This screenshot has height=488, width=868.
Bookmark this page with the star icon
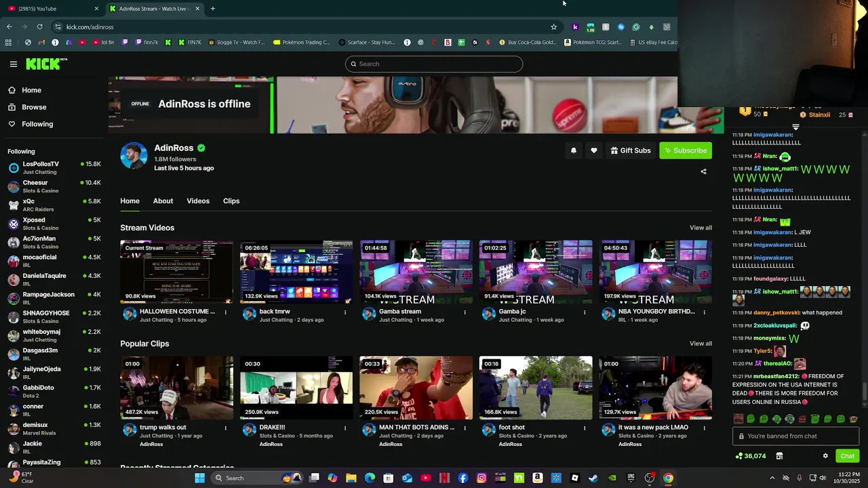(x=553, y=27)
